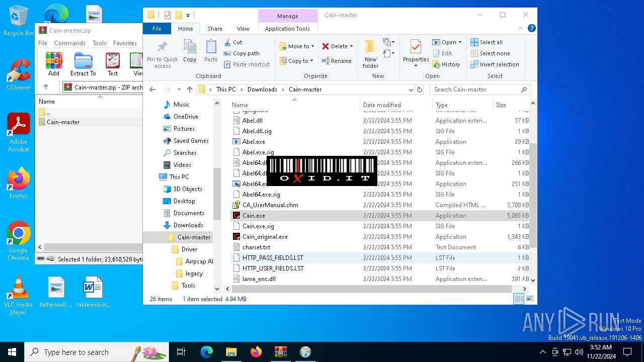Click Downloads in address breadcrumb
The width and height of the screenshot is (644, 362).
click(x=262, y=89)
